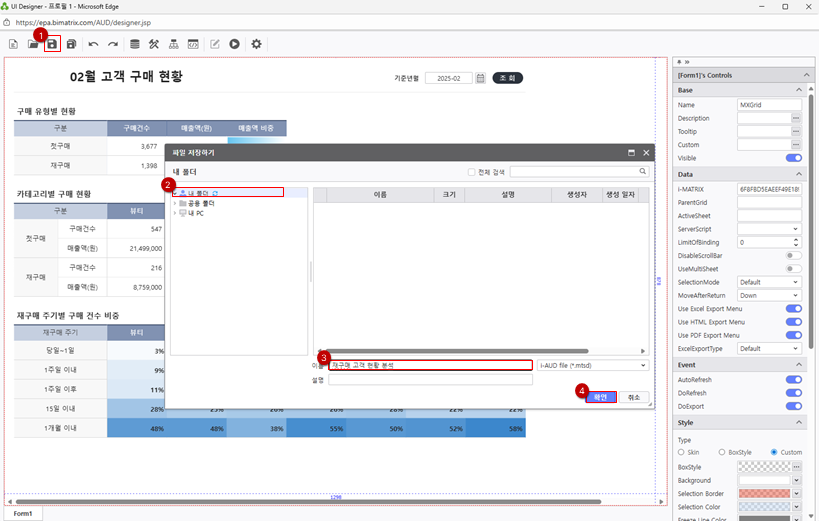This screenshot has height=521, width=819.
Task: Toggle the Visible switch
Action: [x=794, y=158]
